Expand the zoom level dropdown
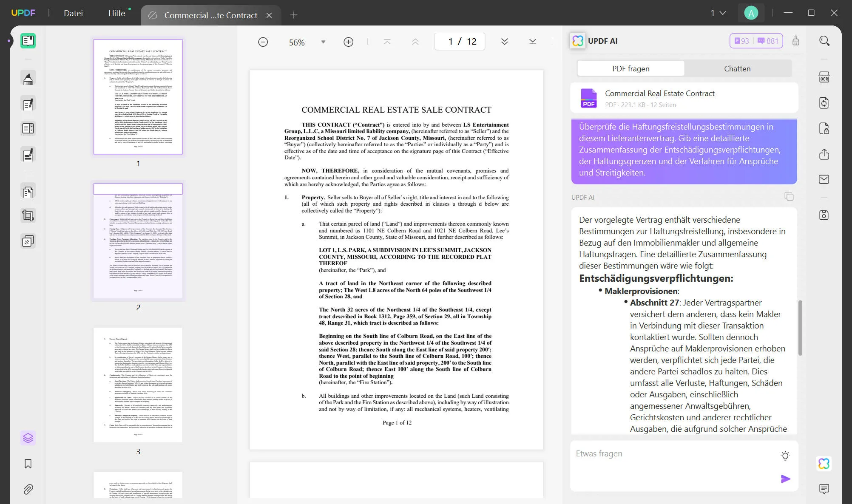 click(323, 42)
